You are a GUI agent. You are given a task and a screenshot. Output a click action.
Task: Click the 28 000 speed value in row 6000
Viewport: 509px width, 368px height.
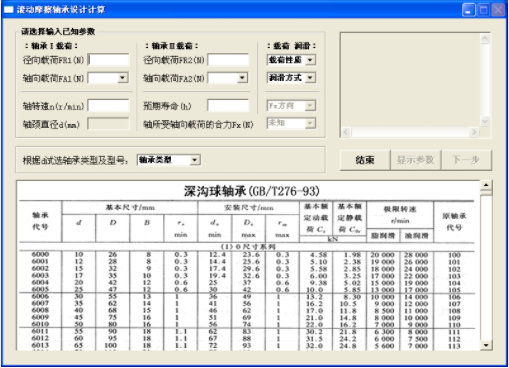coord(416,255)
